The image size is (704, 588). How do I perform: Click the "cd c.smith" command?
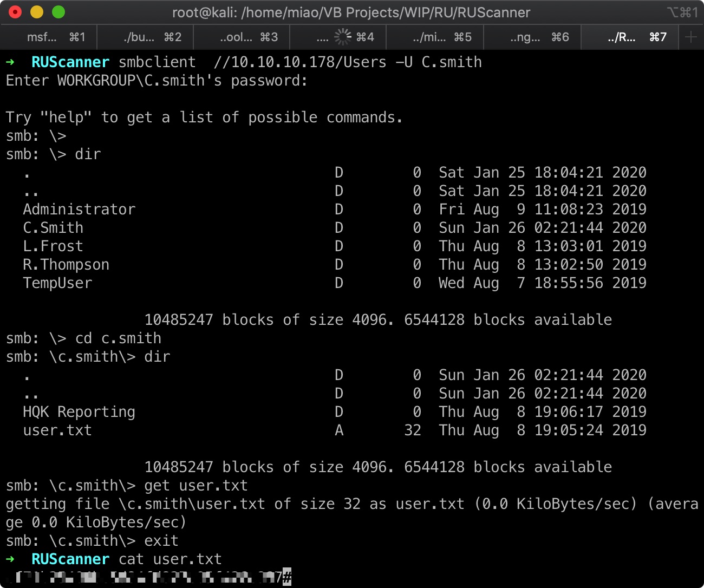point(118,338)
